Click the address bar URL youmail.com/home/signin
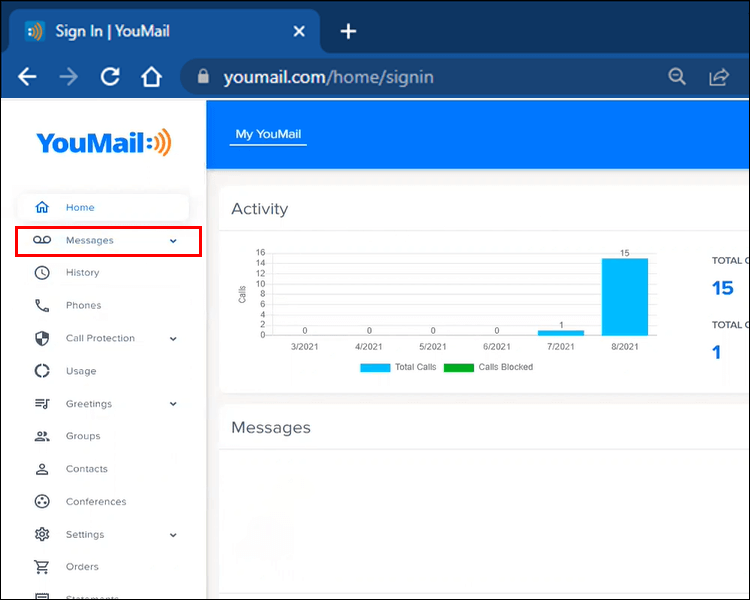Image resolution: width=750 pixels, height=600 pixels. coord(329,77)
